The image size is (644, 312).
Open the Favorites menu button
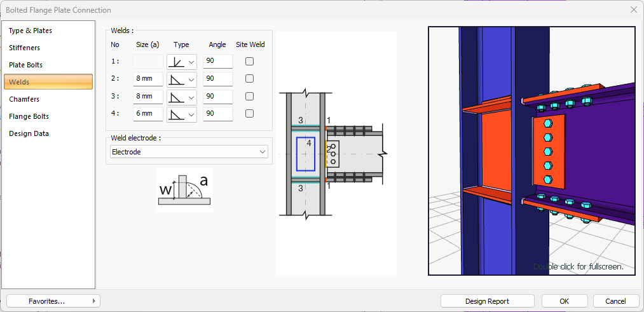(53, 301)
